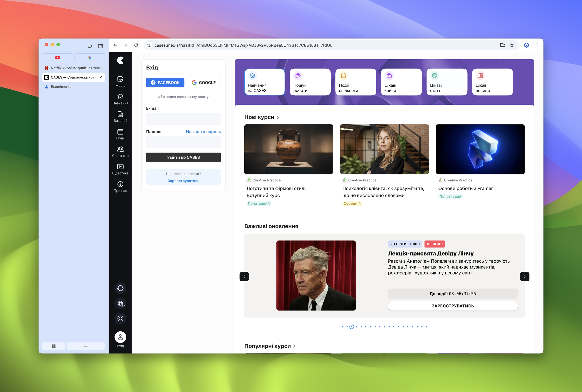Select the active carousel pagination dot
582x392 pixels.
[352, 327]
